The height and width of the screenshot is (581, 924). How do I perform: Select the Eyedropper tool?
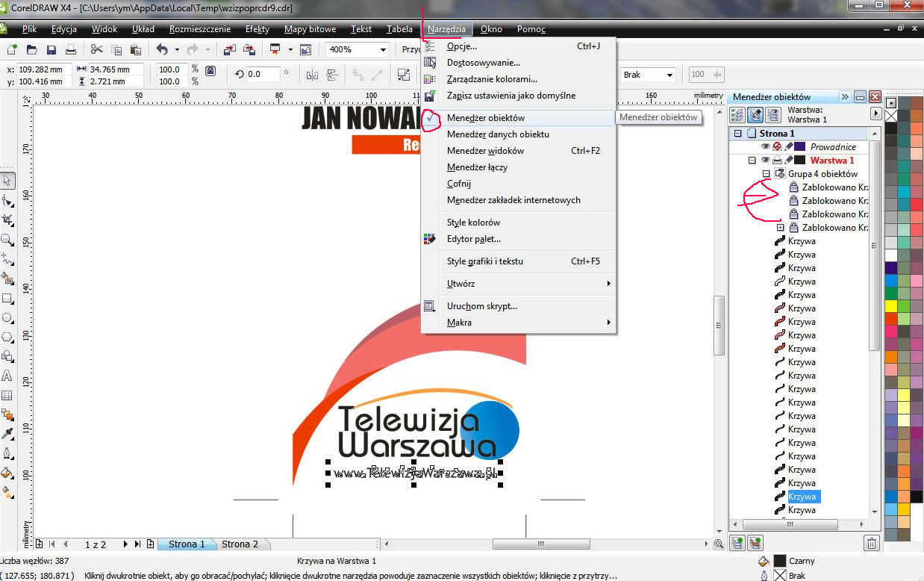(x=7, y=434)
